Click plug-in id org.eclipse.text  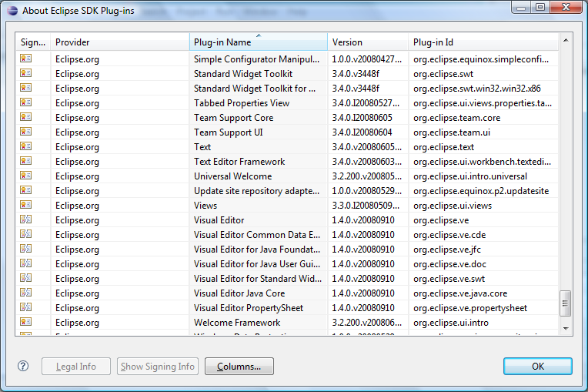pos(443,147)
